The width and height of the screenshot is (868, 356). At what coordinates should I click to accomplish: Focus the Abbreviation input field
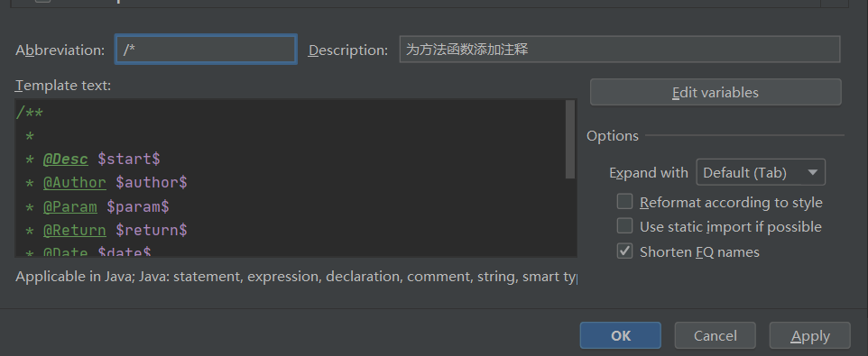click(x=206, y=50)
